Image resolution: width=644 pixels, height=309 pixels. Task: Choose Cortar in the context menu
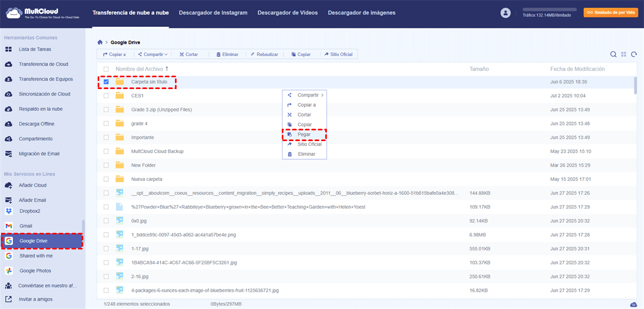pos(305,115)
